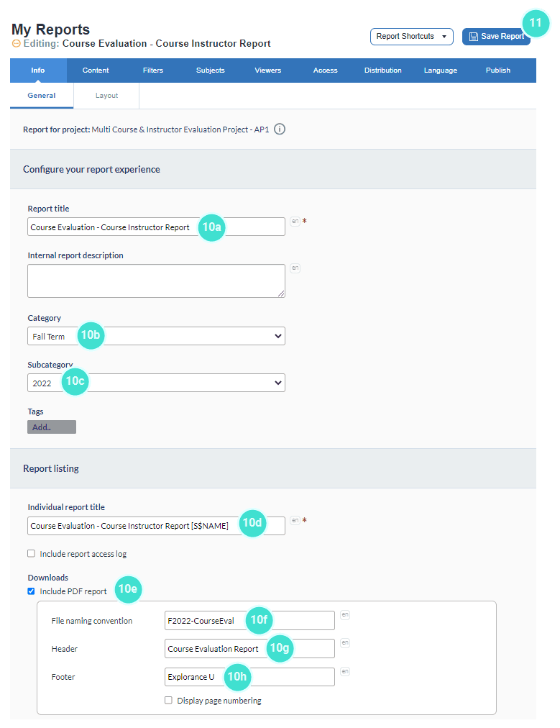Click the 'Tags' label

point(35,411)
